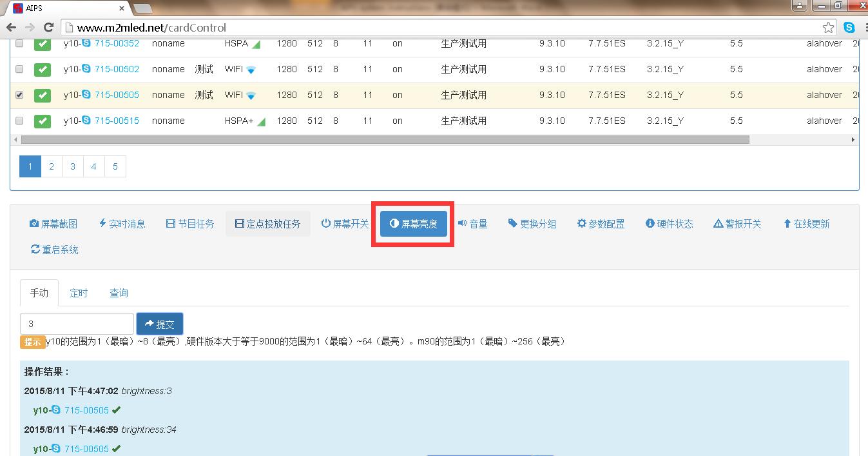
Task: Tick the checkbox for card 715-00502
Action: (19, 69)
